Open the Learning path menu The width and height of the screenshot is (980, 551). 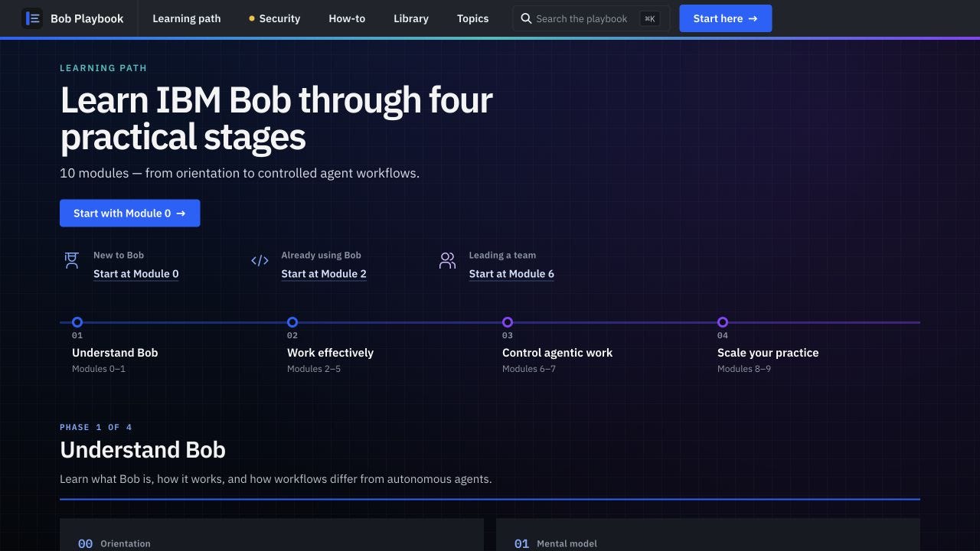pos(187,18)
